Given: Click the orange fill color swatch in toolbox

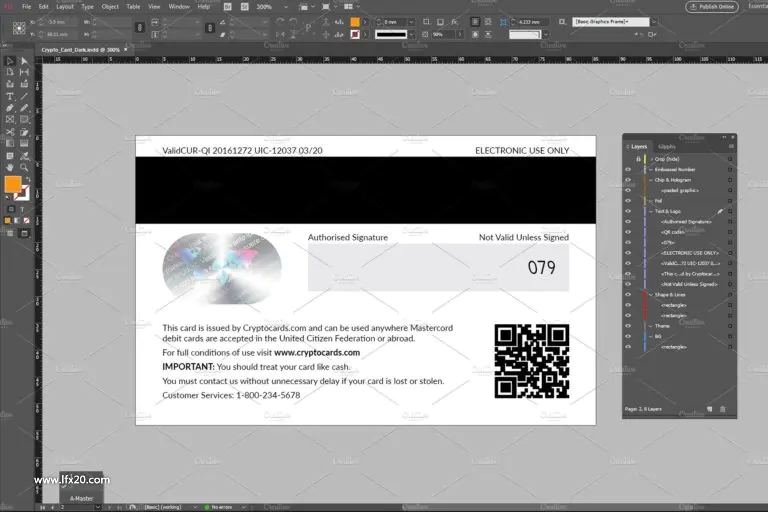Looking at the screenshot, I should coord(13,184).
